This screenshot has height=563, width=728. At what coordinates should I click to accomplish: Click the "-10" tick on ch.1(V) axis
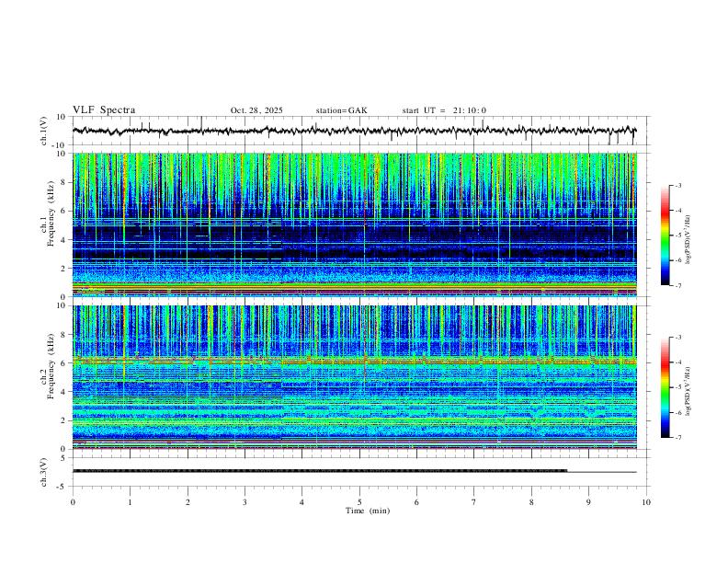click(x=60, y=145)
